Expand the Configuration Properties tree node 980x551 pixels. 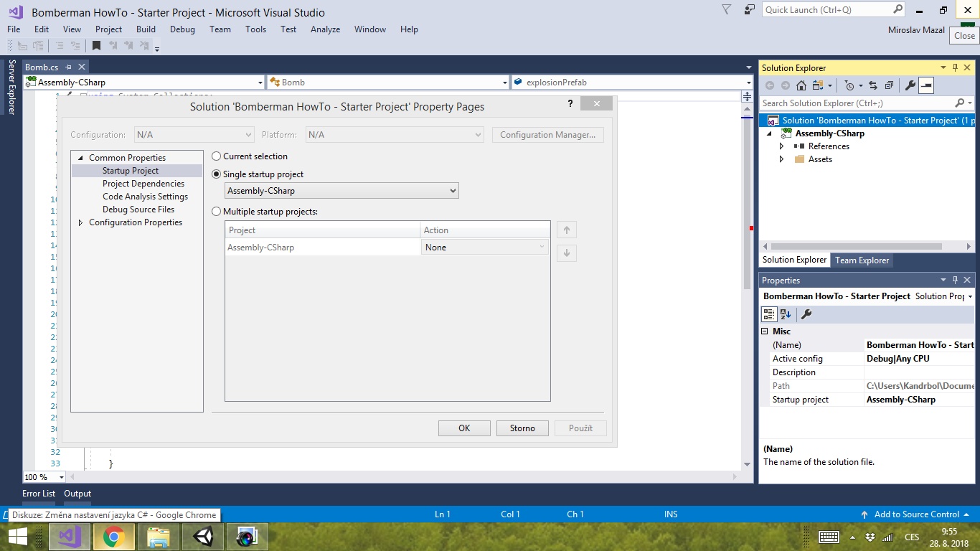[81, 223]
